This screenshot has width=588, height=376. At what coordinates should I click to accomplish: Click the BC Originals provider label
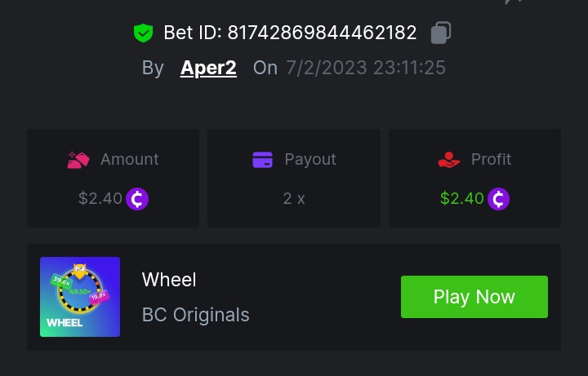(x=196, y=315)
